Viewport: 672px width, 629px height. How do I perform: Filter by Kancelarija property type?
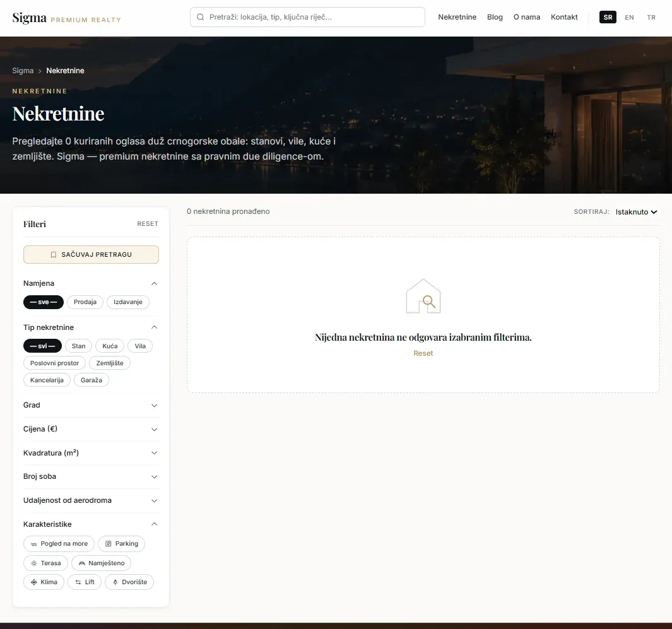tap(47, 380)
